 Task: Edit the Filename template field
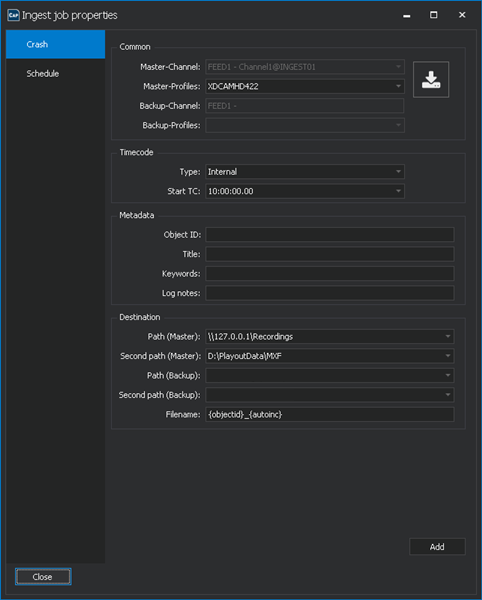[x=330, y=414]
